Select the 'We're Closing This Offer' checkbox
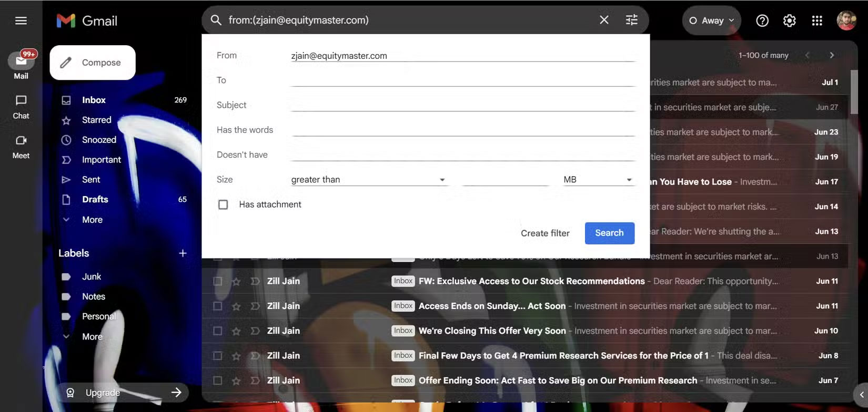868x412 pixels. click(x=217, y=331)
